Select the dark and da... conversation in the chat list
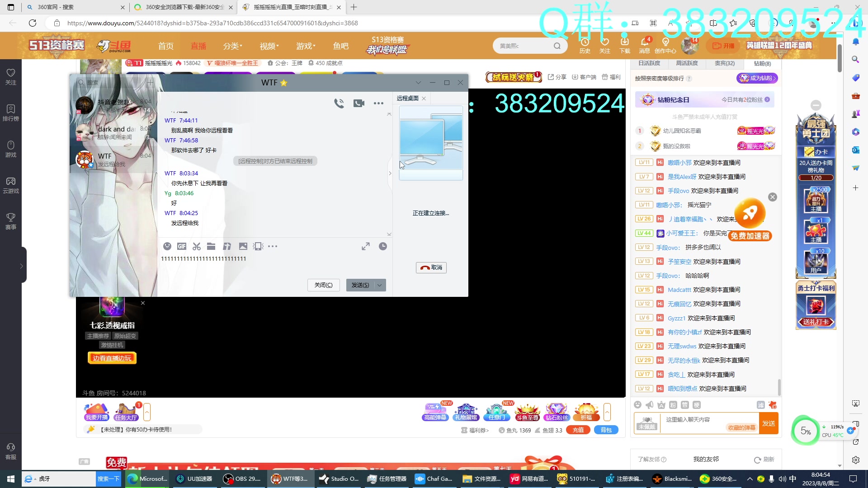The width and height of the screenshot is (868, 488). 113,132
